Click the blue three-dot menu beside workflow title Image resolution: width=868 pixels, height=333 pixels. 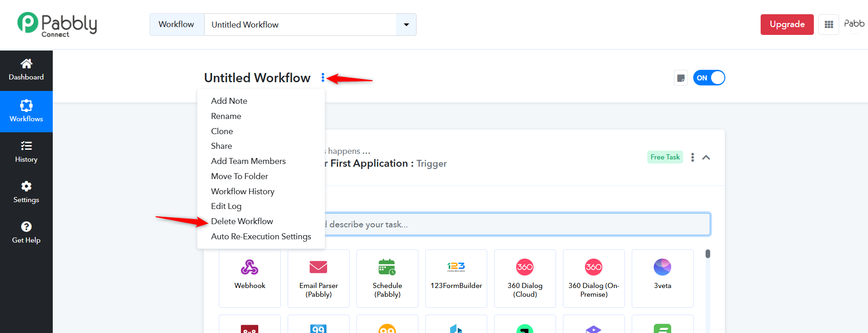pyautogui.click(x=323, y=78)
